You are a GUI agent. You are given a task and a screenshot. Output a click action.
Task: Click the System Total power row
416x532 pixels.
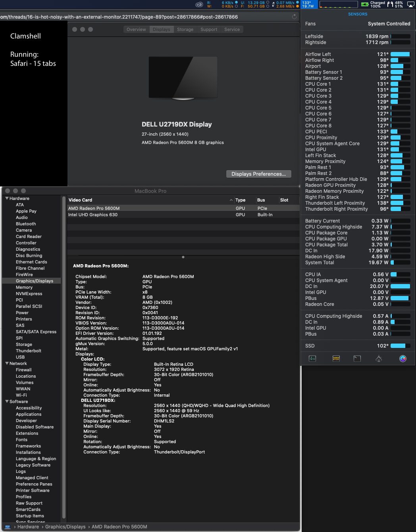358,262
